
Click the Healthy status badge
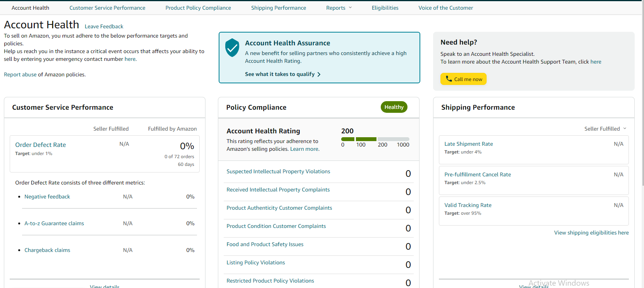[394, 107]
